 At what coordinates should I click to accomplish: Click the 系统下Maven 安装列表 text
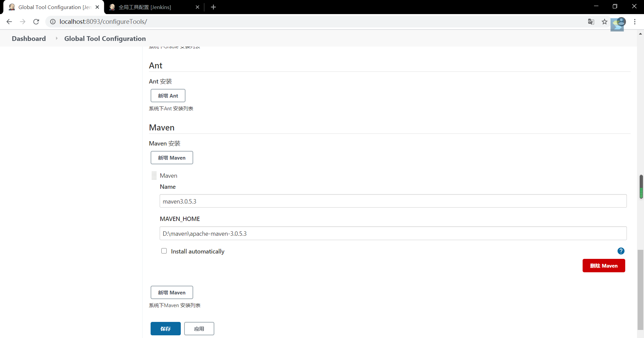[x=175, y=305]
